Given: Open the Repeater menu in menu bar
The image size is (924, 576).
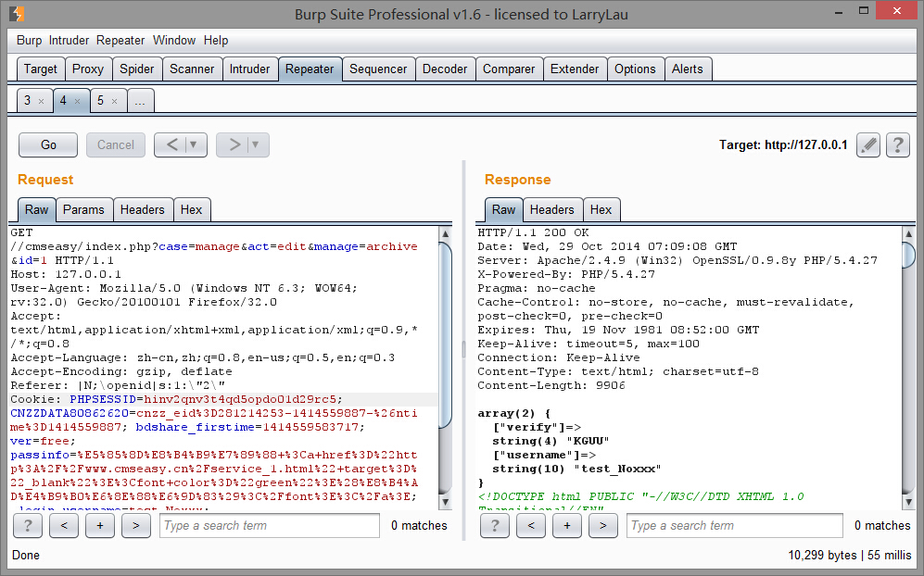Looking at the screenshot, I should 120,40.
